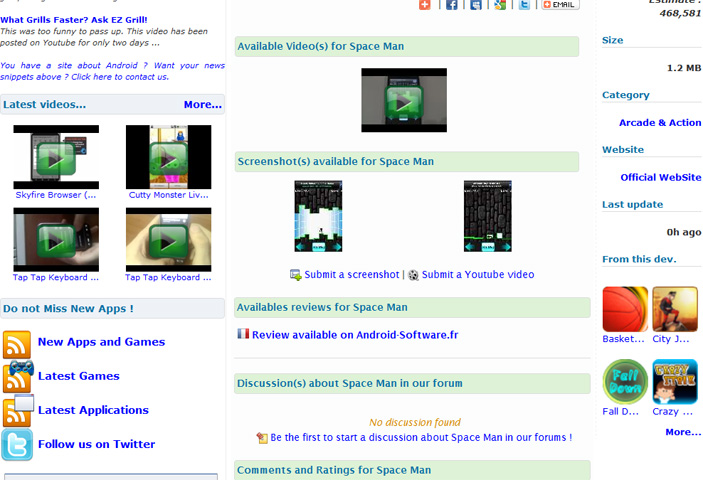Play the Skyfire Browser video thumbnail

tap(56, 157)
